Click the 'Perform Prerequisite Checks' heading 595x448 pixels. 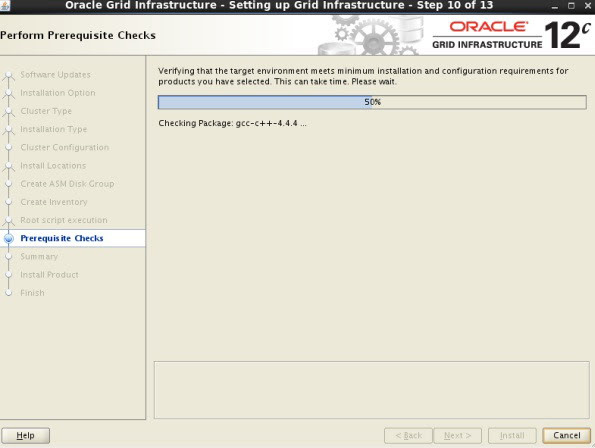coord(78,35)
